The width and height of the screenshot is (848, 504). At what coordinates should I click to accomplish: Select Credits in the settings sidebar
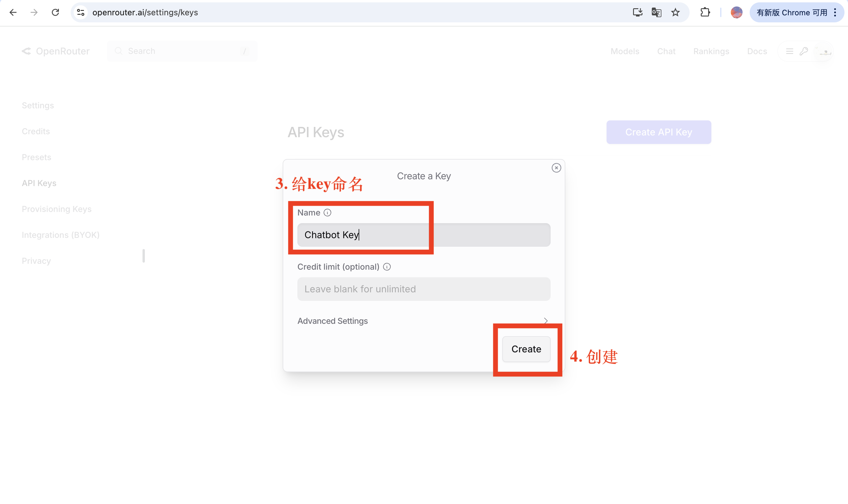coord(36,131)
